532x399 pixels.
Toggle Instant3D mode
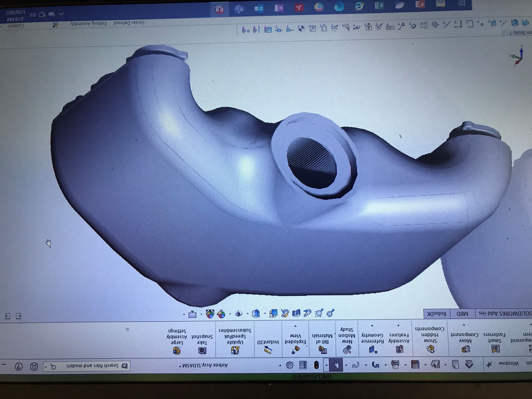[x=268, y=350]
